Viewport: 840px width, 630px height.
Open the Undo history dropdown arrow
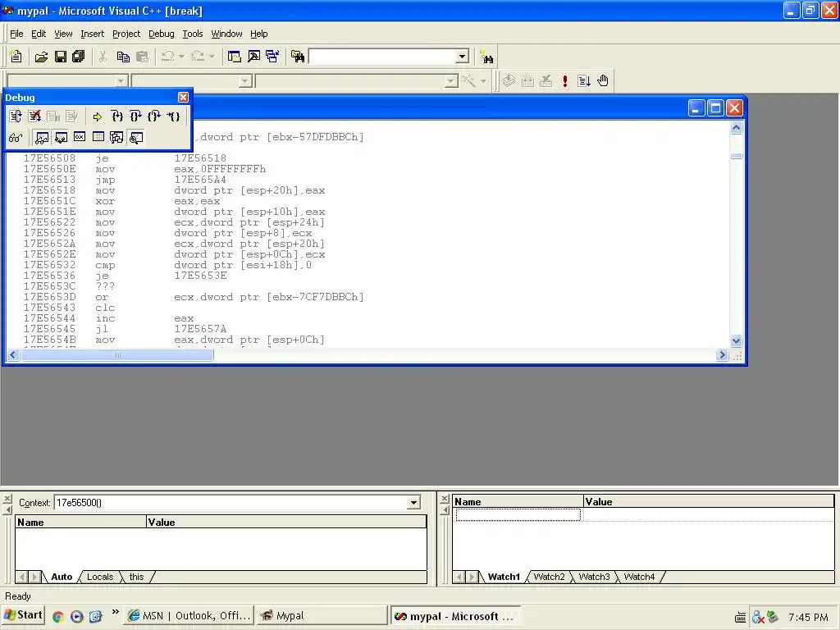coord(181,57)
